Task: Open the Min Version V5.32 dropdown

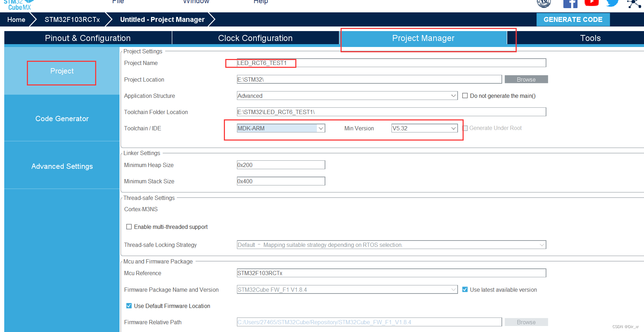Action: click(x=424, y=128)
